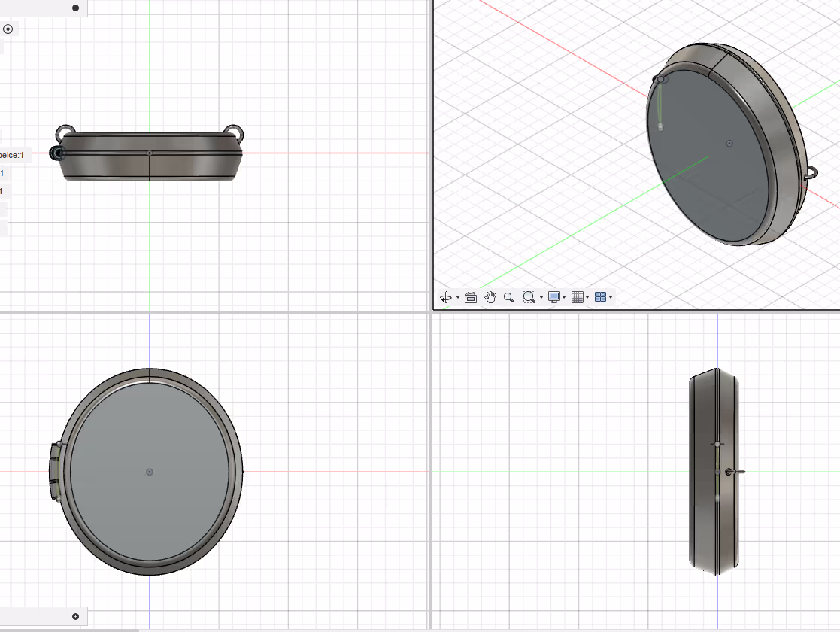Viewport: 840px width, 632px height.
Task: Open the Grid and Snaps icon
Action: 577,297
